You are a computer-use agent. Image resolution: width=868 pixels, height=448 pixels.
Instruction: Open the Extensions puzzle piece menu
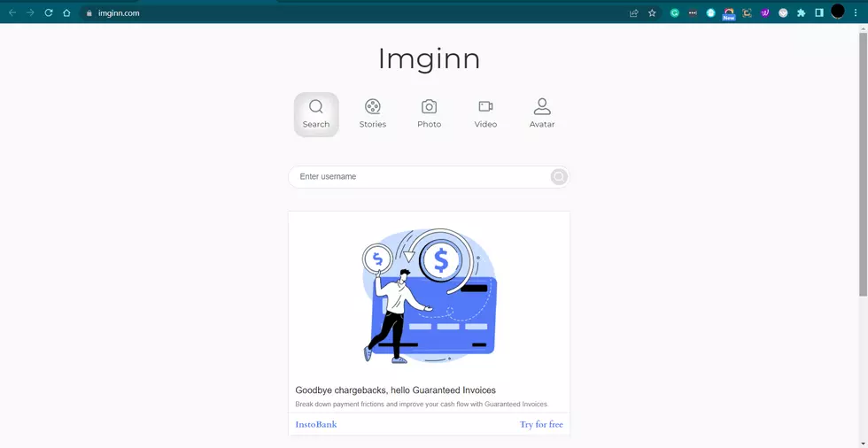(802, 13)
